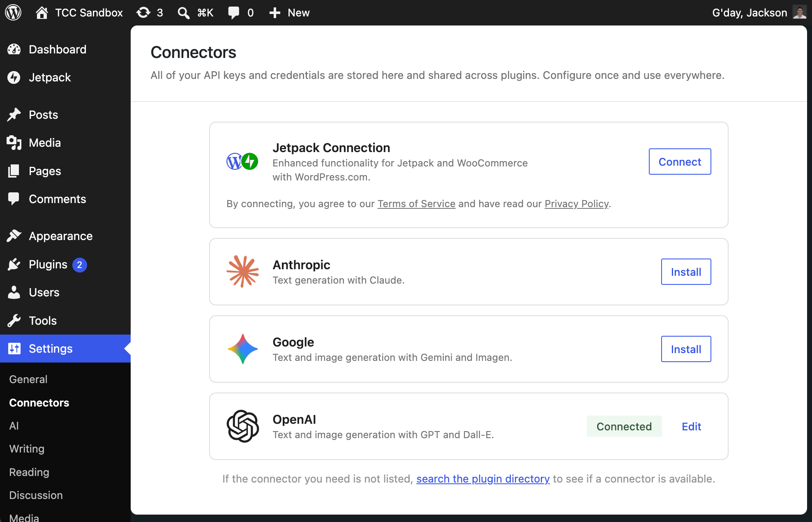
Task: Click the Users person icon
Action: (x=14, y=292)
